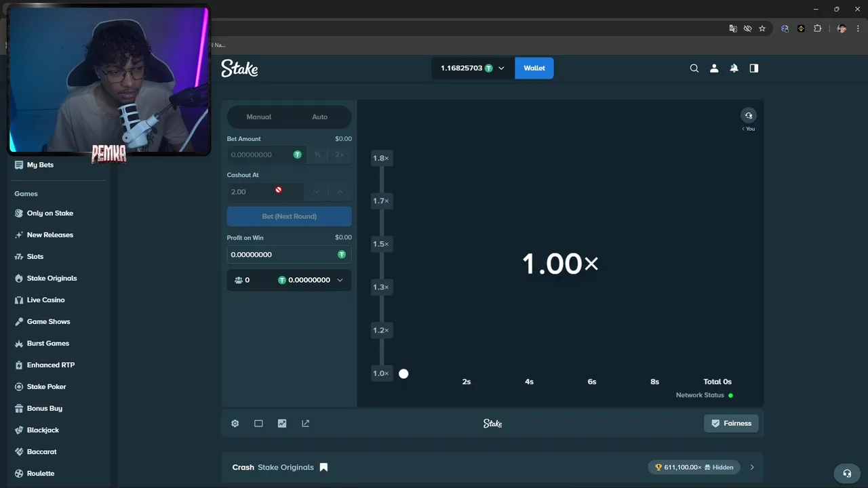Screen dimensions: 868x488
Task: Open Burst Games icon
Action: [x=19, y=343]
